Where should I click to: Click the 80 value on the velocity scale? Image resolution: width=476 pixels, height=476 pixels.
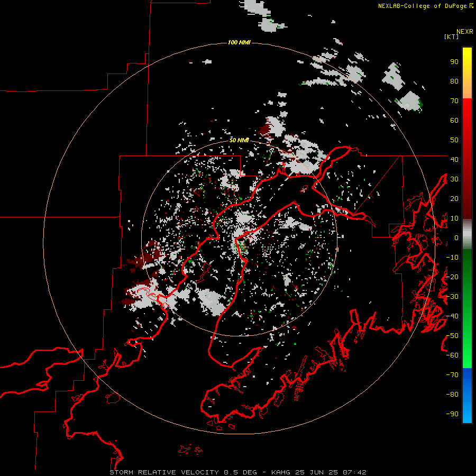coord(454,81)
